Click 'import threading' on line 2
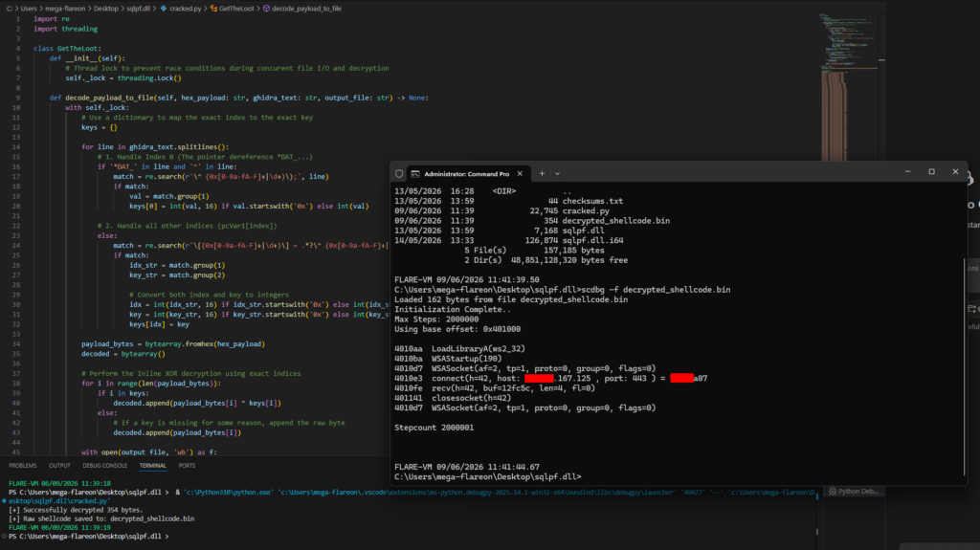Screen dimensions: 980x550 coord(66,29)
